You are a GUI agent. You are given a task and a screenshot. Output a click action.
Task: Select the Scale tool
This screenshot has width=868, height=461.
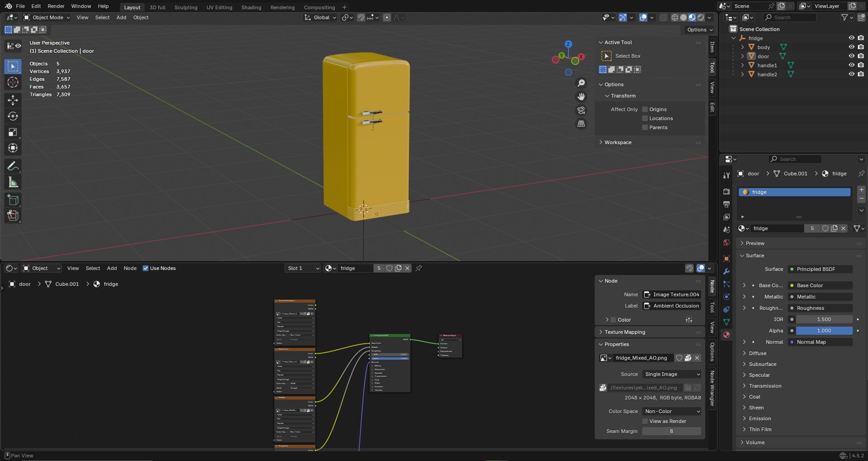[x=13, y=132]
